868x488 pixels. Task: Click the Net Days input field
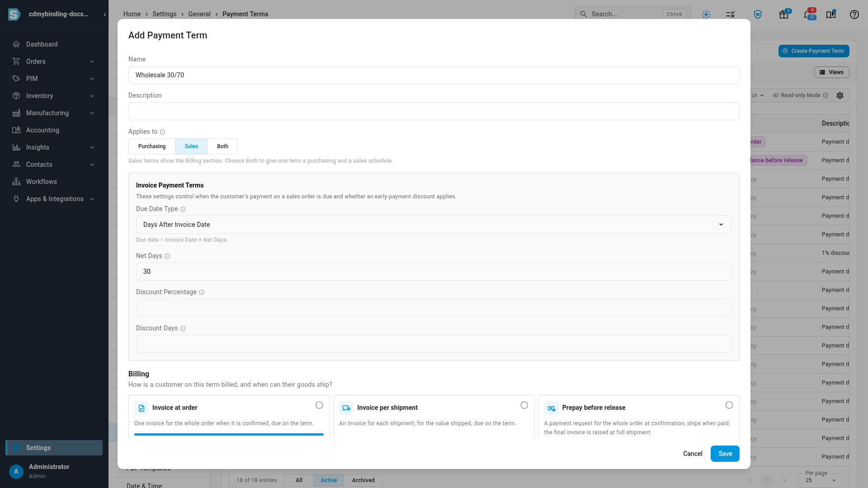point(434,272)
